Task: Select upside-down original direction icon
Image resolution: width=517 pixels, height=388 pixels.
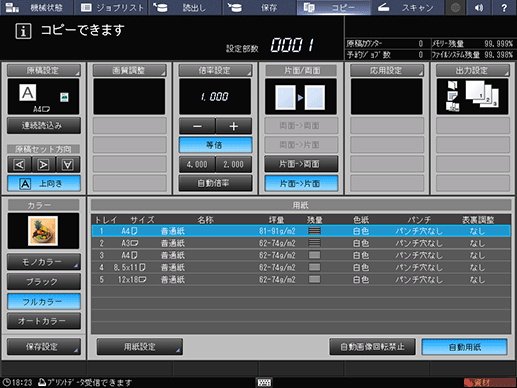Action: [68, 165]
